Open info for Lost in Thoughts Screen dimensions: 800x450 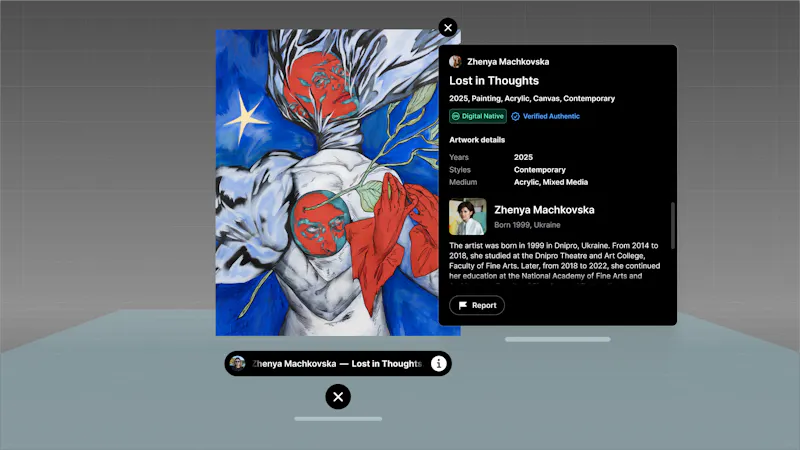(439, 364)
